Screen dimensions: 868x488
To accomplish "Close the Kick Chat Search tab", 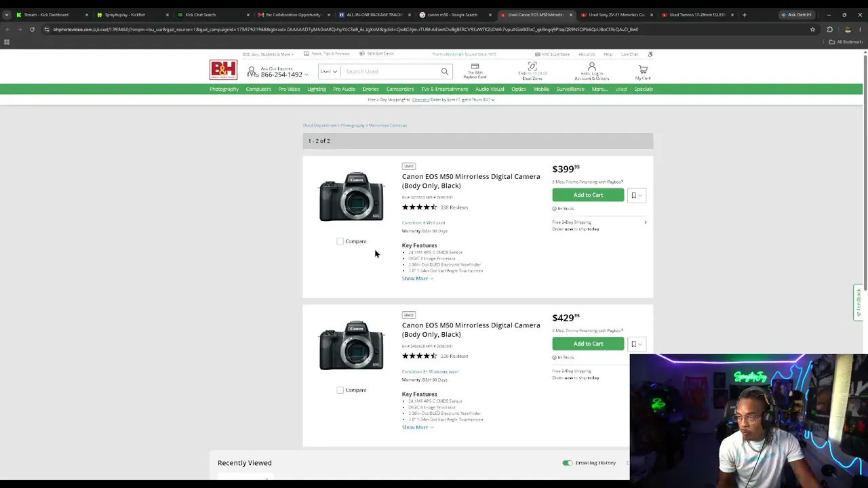I will [x=248, y=14].
